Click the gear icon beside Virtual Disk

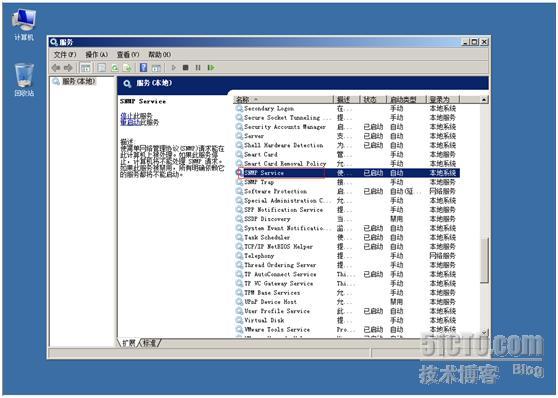(239, 320)
